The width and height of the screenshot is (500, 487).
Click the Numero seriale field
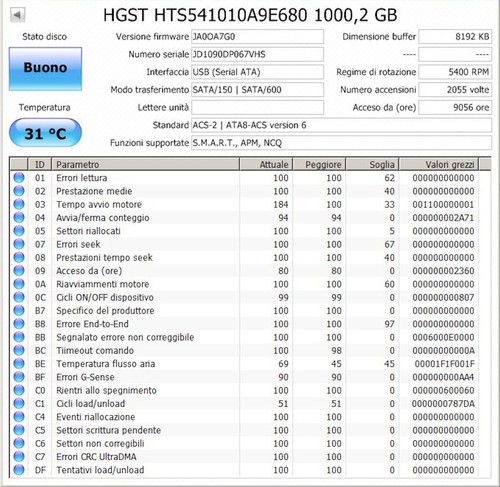point(257,54)
